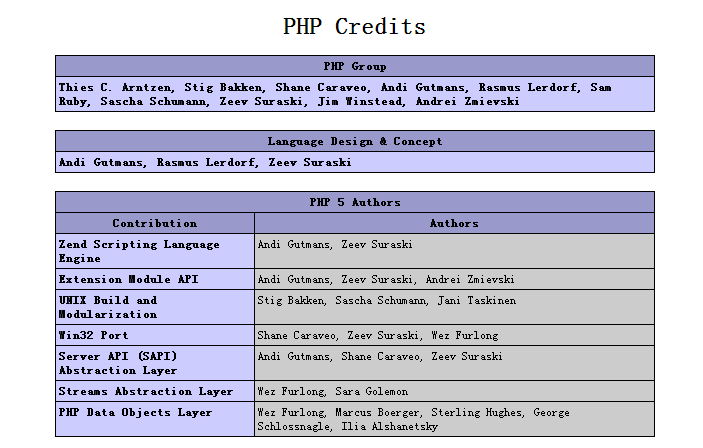Image resolution: width=703 pixels, height=448 pixels.
Task: Select the UNIX Build and Modularization cell
Action: pos(155,307)
